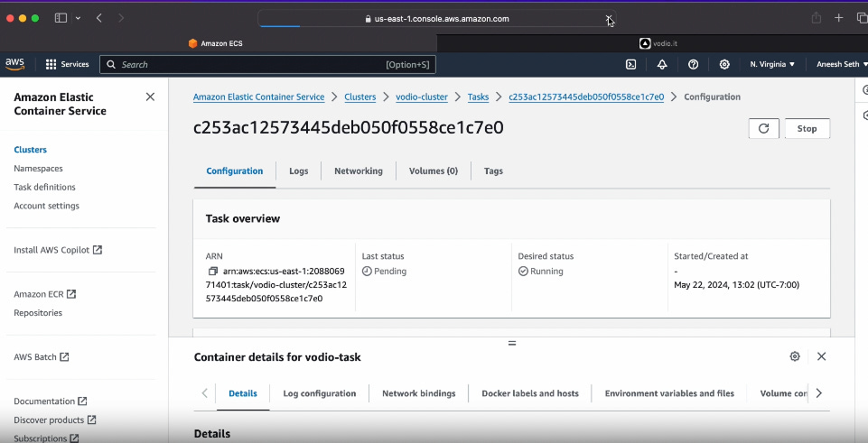868x443 pixels.
Task: Open the Documentation link
Action: click(51, 401)
